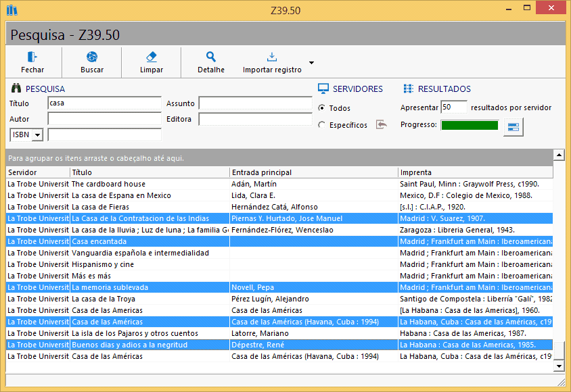The image size is (571, 392).
Task: Select 'Buenos dias y adios a la negritud'
Action: pyautogui.click(x=279, y=345)
